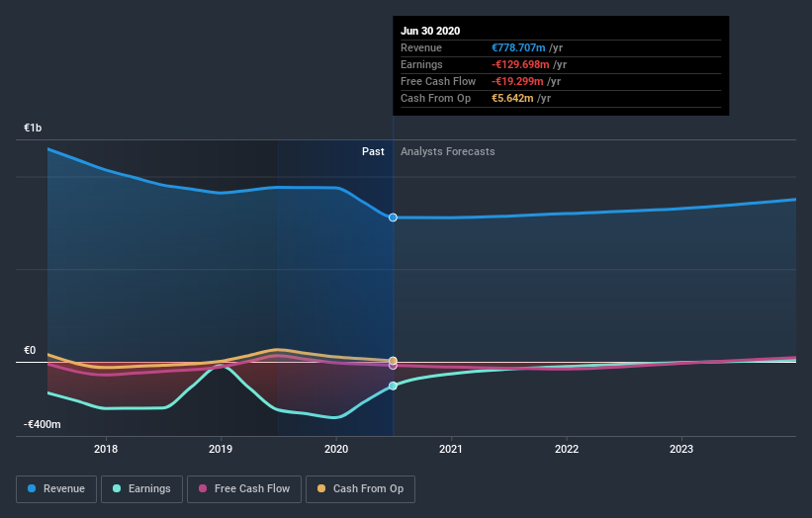Click the €1b y-axis label
This screenshot has width=812, height=518.
33,128
